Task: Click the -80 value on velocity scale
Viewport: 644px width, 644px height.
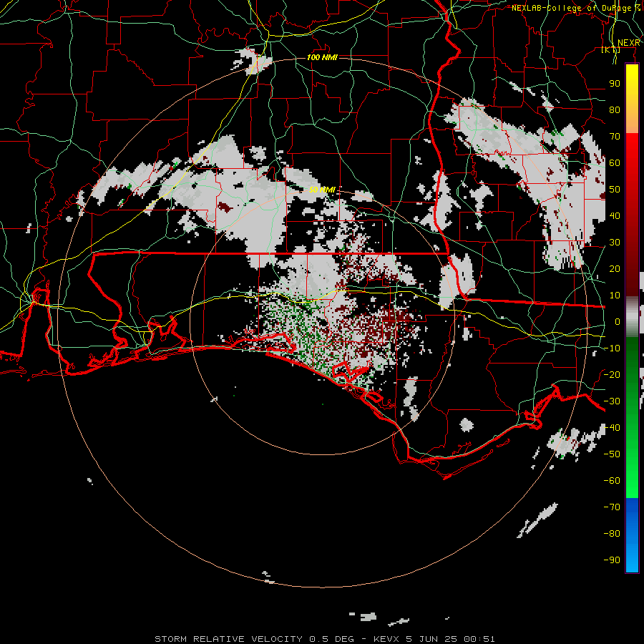Action: click(x=612, y=534)
